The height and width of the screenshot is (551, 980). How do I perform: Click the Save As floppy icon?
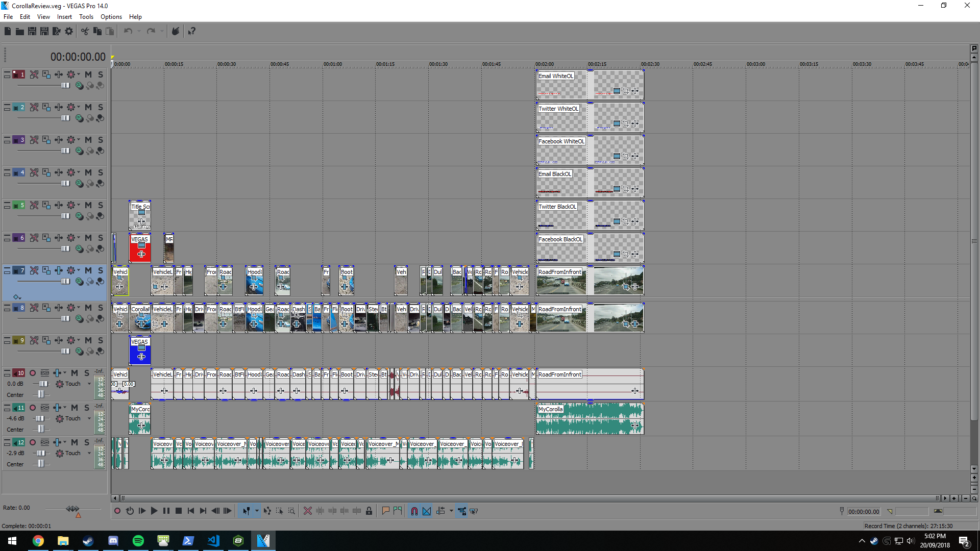(44, 31)
